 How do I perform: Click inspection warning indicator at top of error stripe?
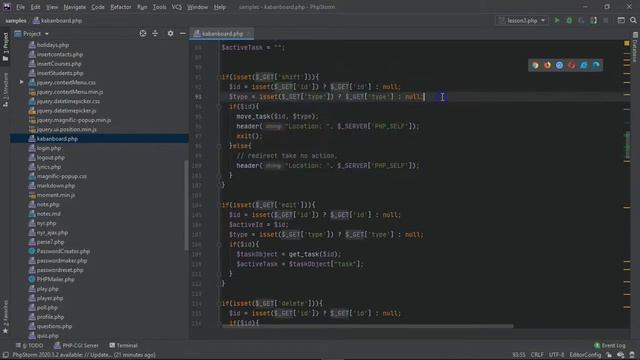pyautogui.click(x=627, y=43)
